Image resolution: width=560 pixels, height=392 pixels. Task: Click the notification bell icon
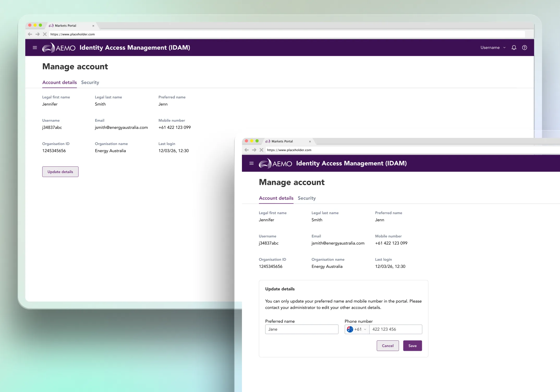click(x=514, y=48)
